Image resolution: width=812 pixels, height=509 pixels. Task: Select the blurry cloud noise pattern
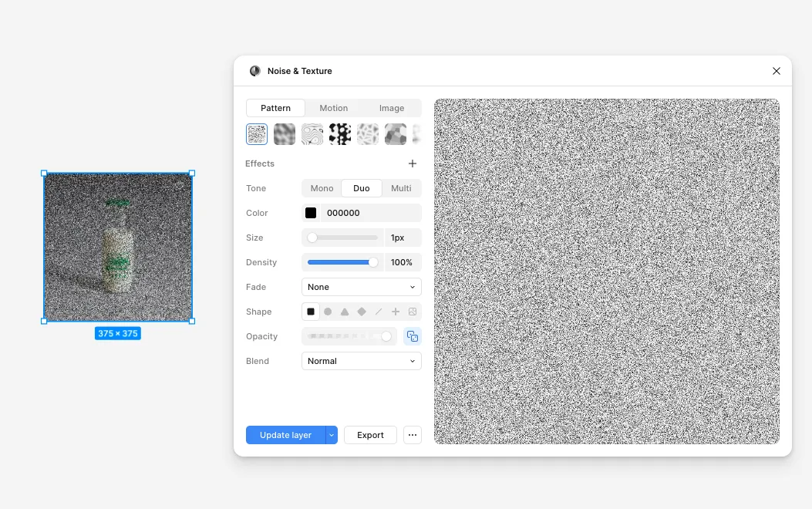tap(285, 134)
